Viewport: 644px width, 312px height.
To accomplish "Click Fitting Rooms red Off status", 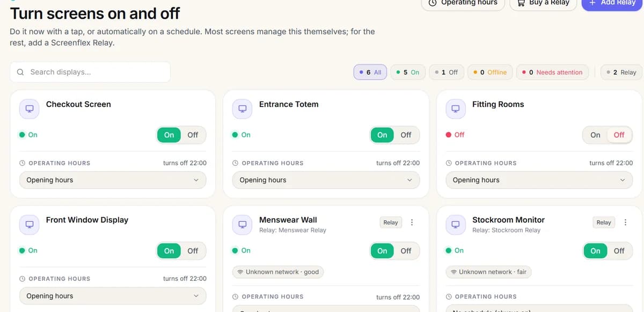I will pos(455,135).
